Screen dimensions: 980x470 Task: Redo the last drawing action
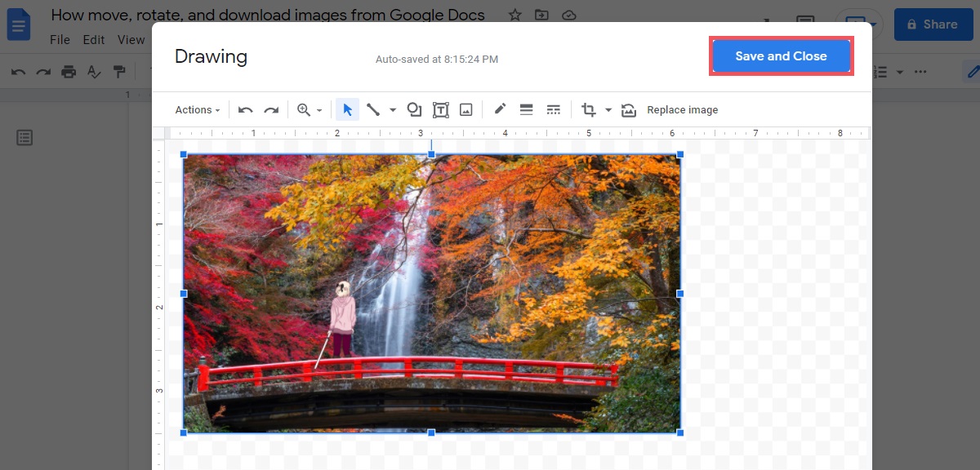271,110
